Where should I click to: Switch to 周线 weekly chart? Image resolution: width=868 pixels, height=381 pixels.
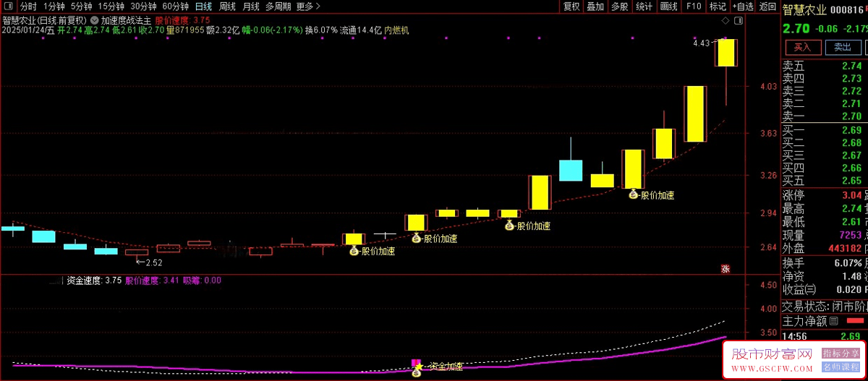227,7
